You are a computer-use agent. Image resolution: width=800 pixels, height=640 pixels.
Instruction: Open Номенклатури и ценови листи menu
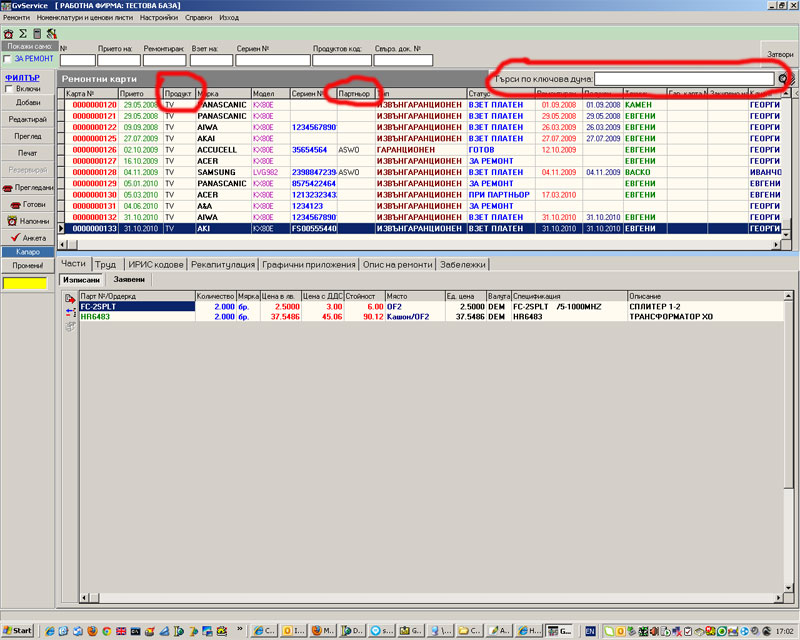pyautogui.click(x=85, y=17)
